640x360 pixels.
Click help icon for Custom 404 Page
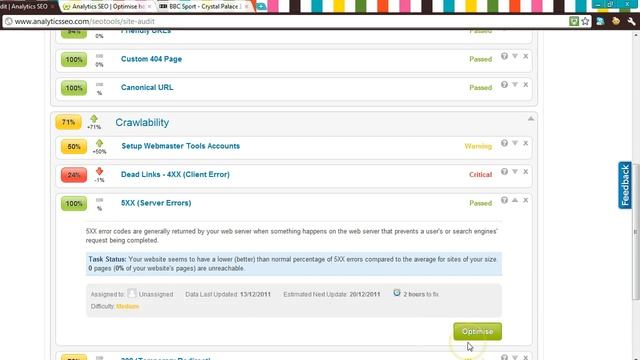pyautogui.click(x=504, y=56)
